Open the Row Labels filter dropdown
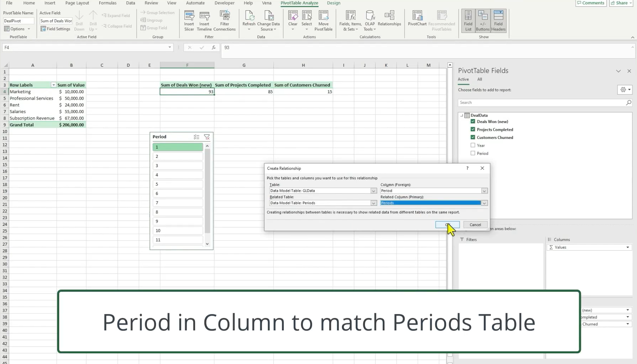Image resolution: width=637 pixels, height=364 pixels. click(x=53, y=85)
